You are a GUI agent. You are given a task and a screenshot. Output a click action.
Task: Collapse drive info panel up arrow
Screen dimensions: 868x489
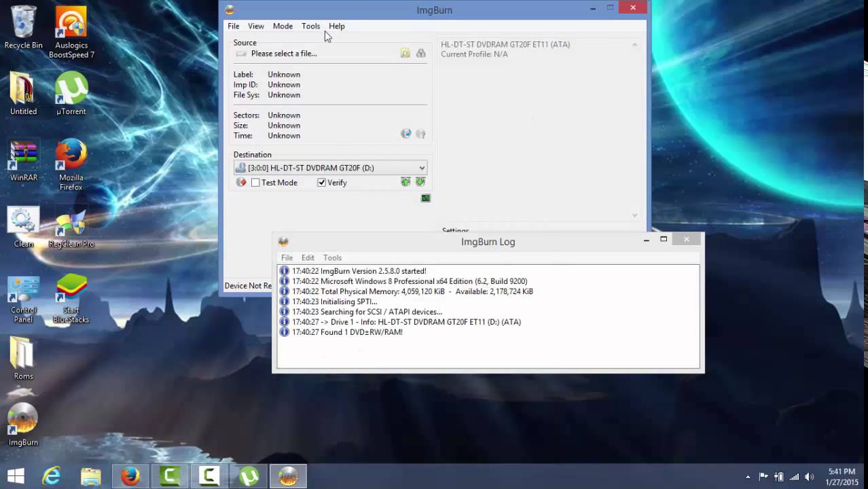(x=635, y=45)
